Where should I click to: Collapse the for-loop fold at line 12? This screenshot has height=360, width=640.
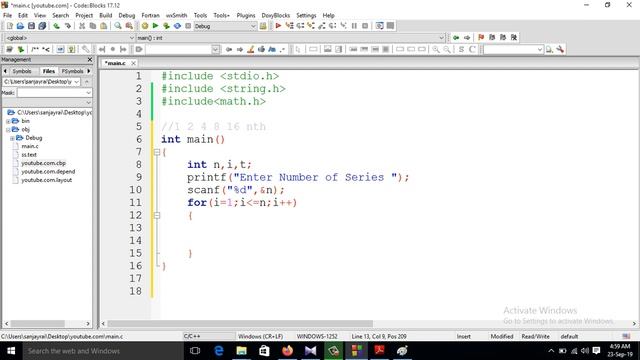(x=157, y=216)
